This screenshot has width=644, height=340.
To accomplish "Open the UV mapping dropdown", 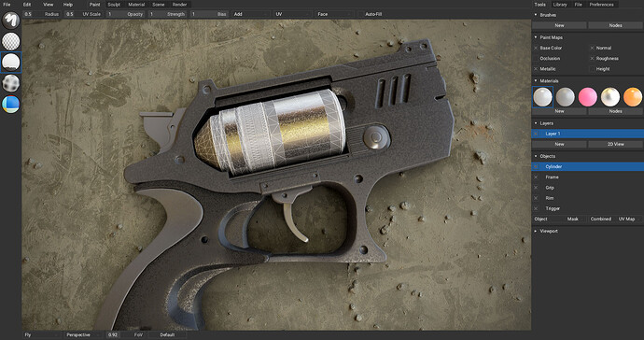I will [293, 14].
